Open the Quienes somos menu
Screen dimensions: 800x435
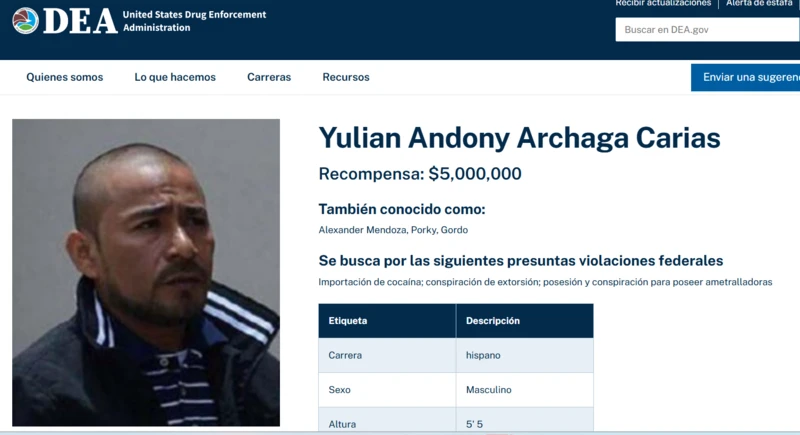coord(65,77)
